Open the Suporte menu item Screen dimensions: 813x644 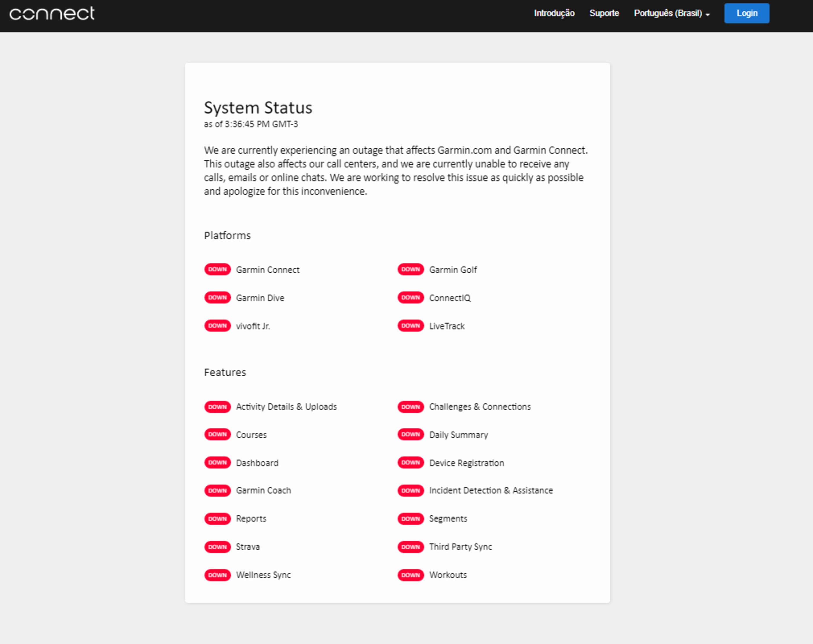604,14
